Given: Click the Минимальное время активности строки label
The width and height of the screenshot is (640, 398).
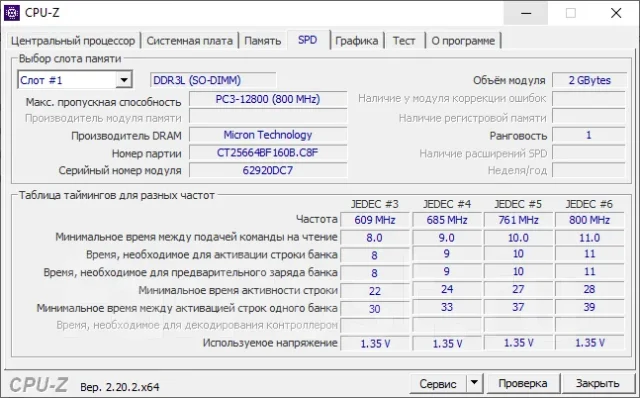Looking at the screenshot, I should (238, 290).
